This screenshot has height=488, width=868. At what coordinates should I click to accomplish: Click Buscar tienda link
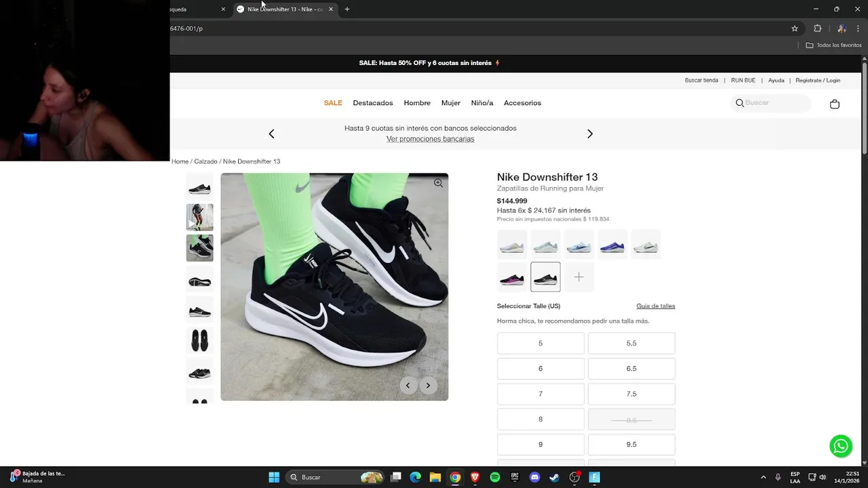701,80
